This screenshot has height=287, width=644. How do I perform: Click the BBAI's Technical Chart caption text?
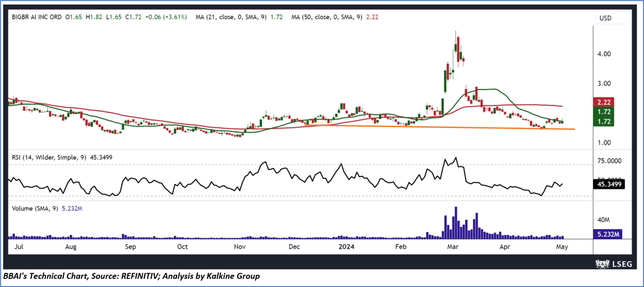(x=132, y=276)
